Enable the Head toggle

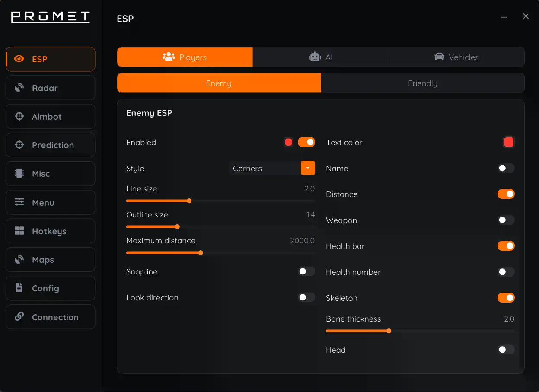tap(506, 350)
